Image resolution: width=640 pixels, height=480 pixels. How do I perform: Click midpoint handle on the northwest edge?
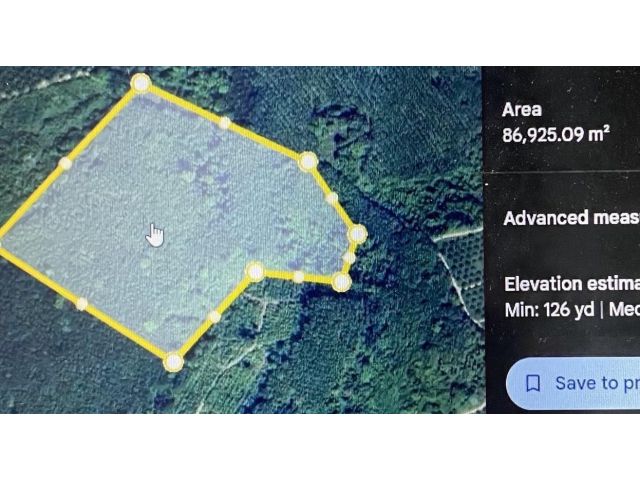[65, 164]
